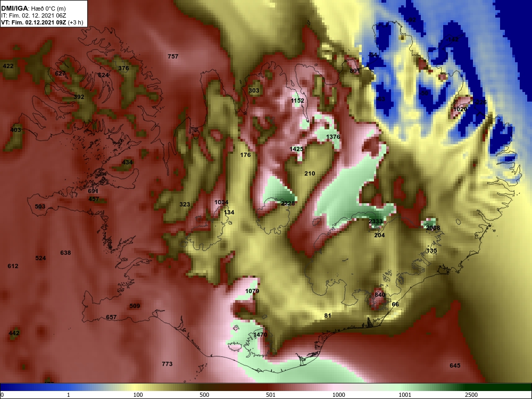Click the 1079 value label

252,291
